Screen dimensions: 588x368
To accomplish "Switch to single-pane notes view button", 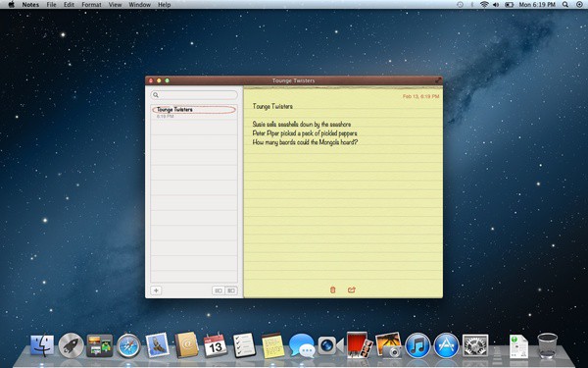I will click(219, 290).
